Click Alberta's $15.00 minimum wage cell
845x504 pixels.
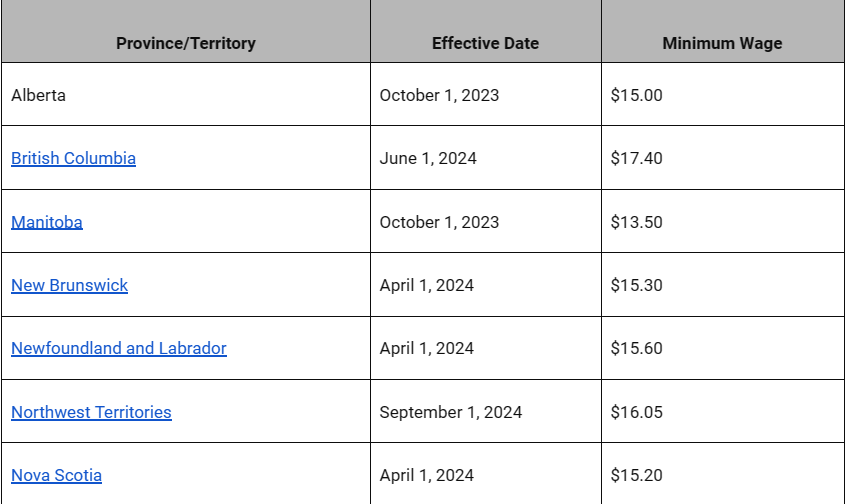[636, 95]
